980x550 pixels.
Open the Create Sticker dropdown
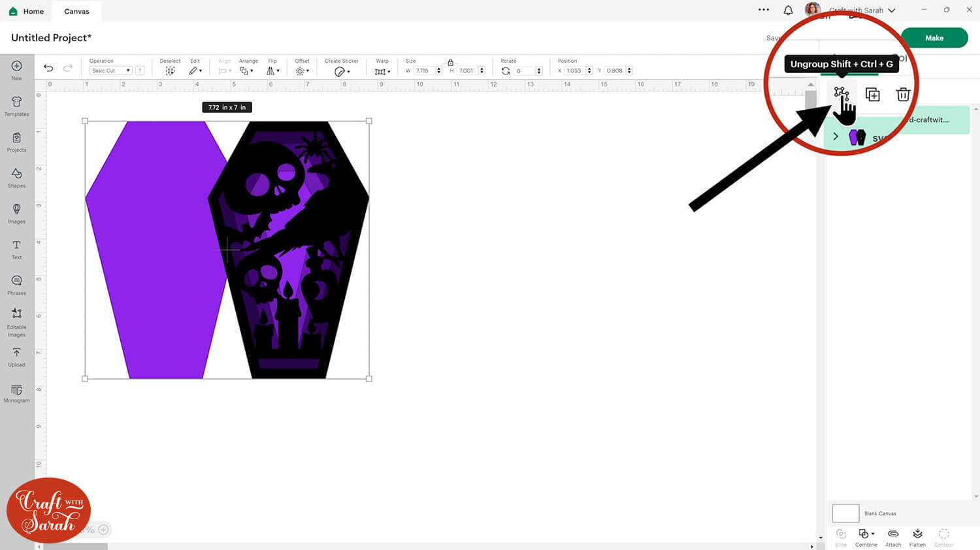[342, 71]
